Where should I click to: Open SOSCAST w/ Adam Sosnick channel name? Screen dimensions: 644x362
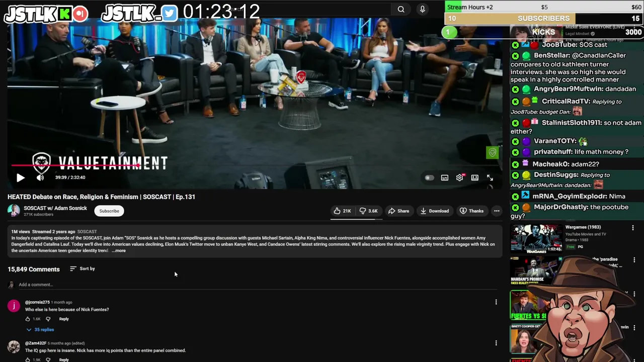[55, 208]
